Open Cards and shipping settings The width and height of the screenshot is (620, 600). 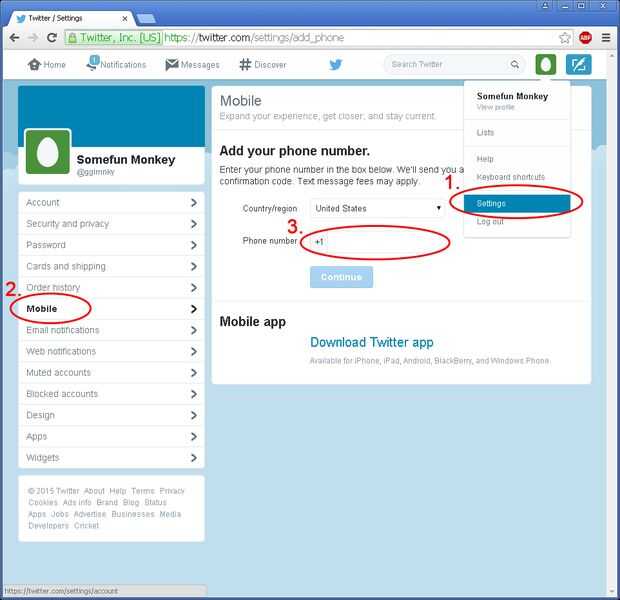pyautogui.click(x=111, y=267)
